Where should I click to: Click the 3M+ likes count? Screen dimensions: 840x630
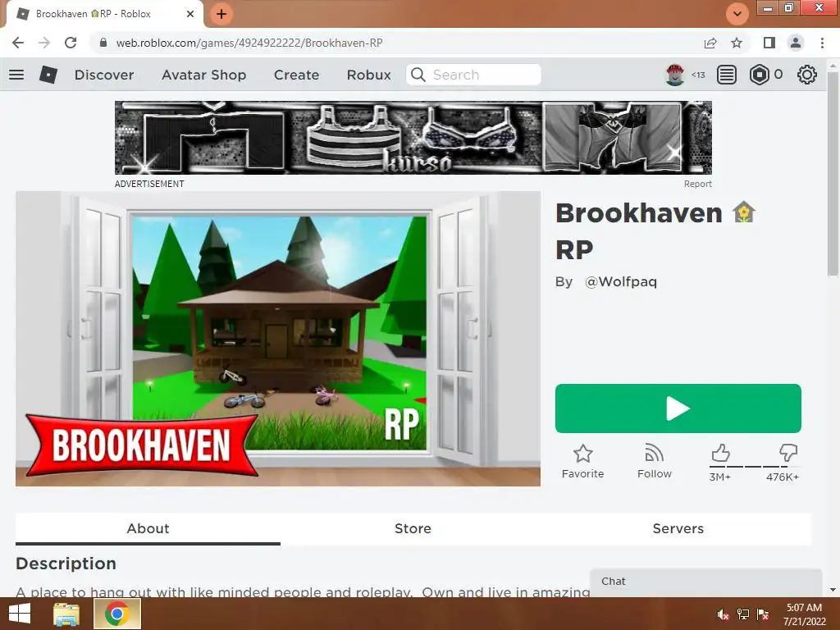[x=720, y=477]
